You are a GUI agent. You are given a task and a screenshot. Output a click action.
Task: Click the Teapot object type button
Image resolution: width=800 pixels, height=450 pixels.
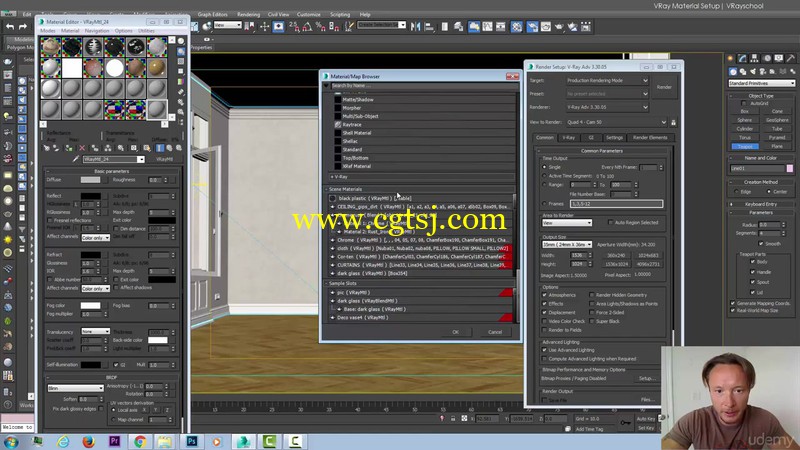[745, 146]
